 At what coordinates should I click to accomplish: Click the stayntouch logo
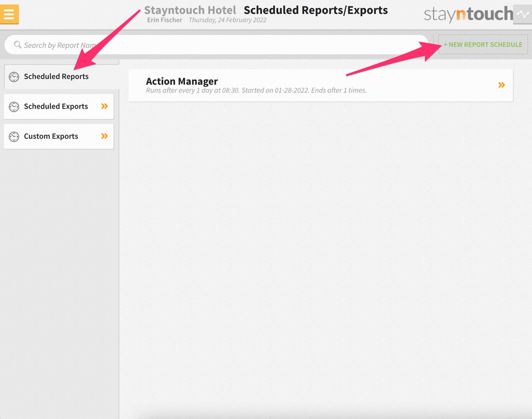point(468,14)
